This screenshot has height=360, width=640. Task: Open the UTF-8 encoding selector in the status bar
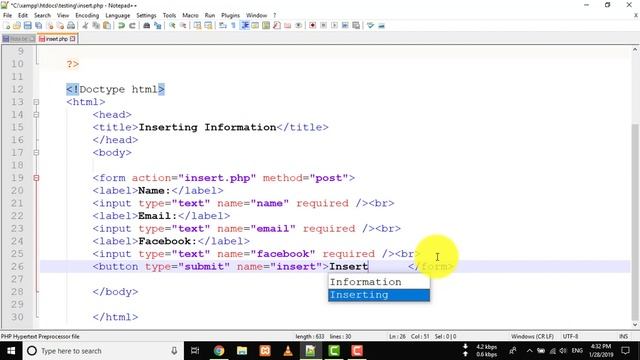pyautogui.click(x=570, y=336)
